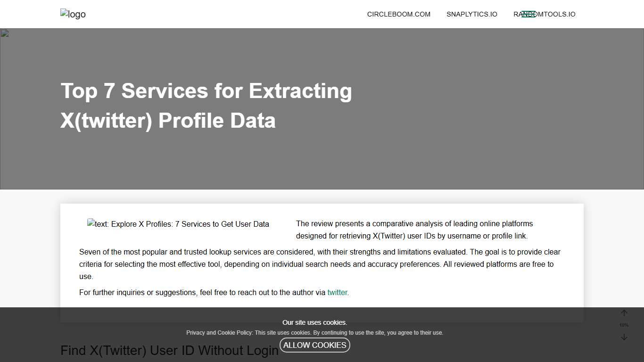Image resolution: width=644 pixels, height=362 pixels.
Task: Click the Top 7 Services headline
Action: (x=206, y=105)
